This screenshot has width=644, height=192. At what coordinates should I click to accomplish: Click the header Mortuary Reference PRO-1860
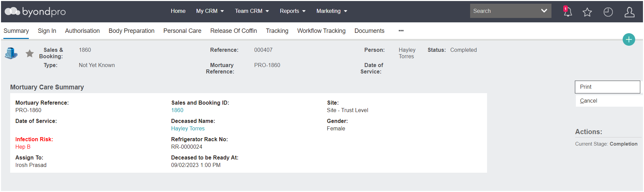(267, 65)
